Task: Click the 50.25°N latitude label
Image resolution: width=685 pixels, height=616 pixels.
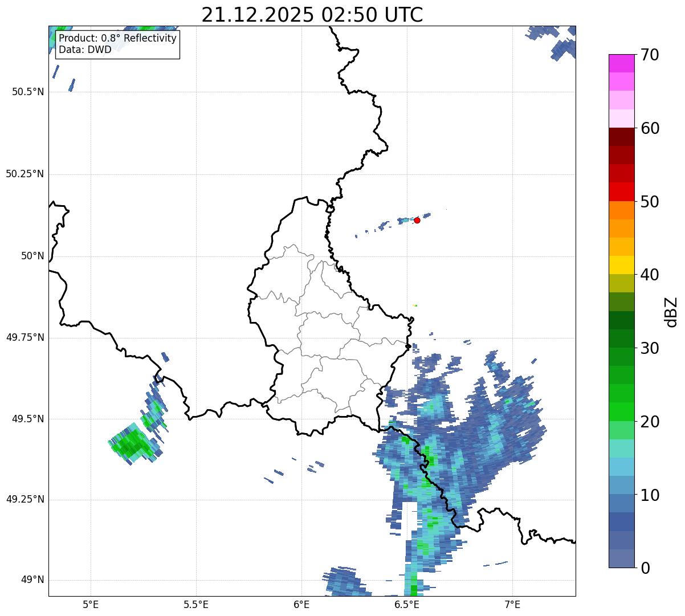Action: (25, 174)
